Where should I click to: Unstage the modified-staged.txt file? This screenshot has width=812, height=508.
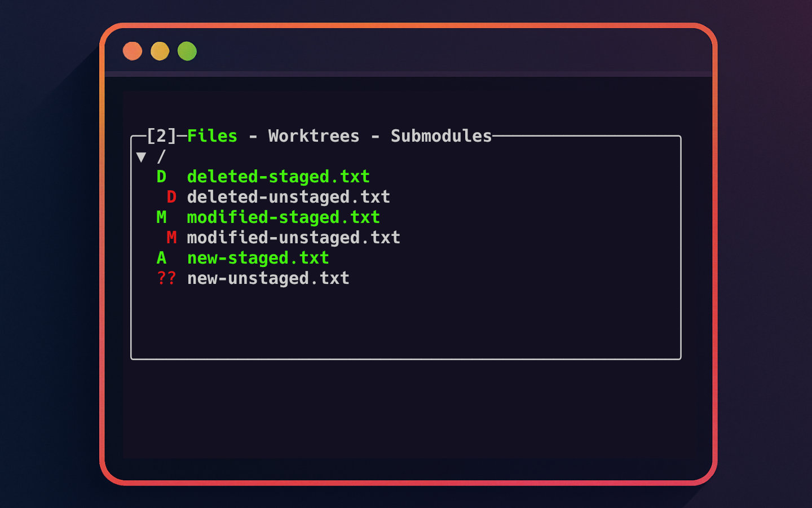(283, 217)
